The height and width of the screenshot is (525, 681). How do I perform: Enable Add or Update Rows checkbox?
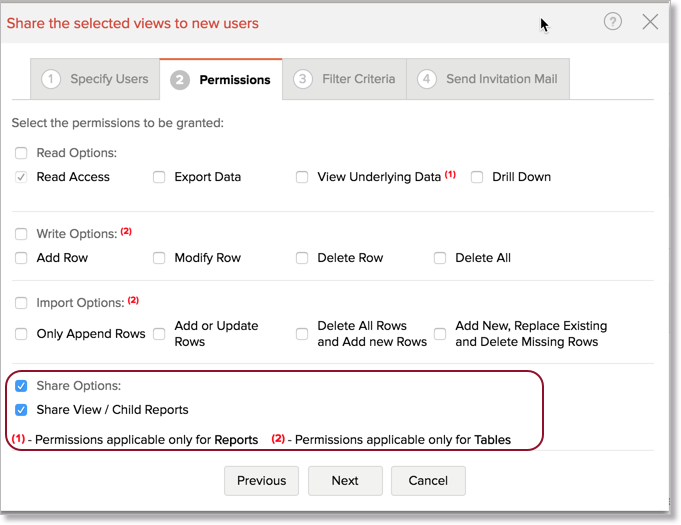coord(159,334)
